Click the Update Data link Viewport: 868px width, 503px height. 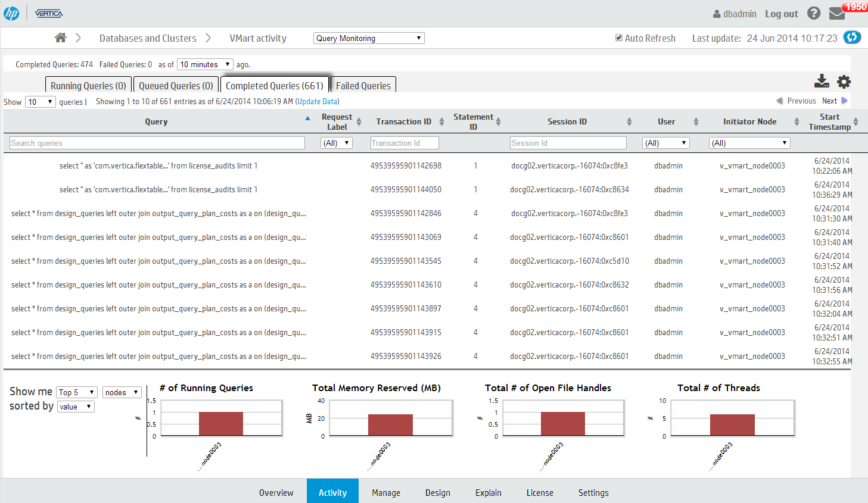click(x=318, y=102)
